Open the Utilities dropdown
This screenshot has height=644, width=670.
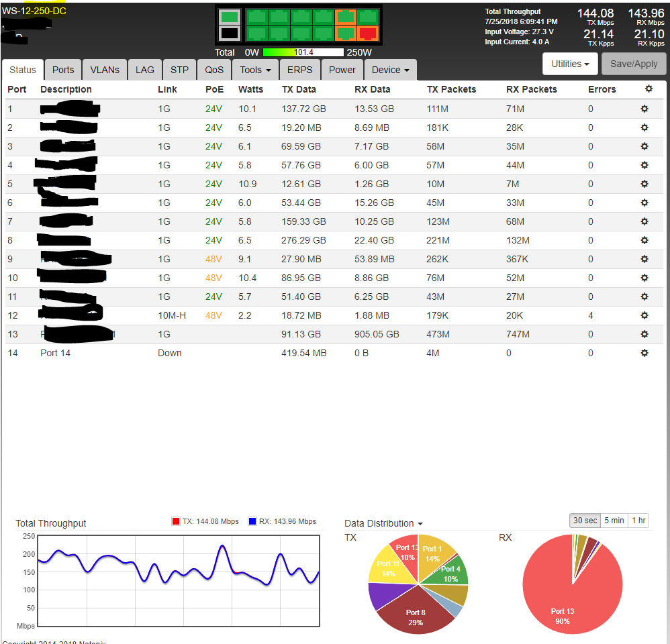(570, 64)
